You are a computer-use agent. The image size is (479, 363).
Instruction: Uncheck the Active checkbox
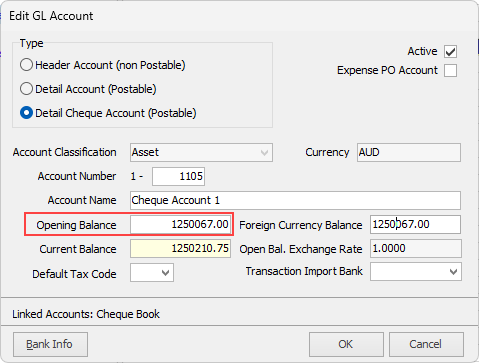click(450, 52)
